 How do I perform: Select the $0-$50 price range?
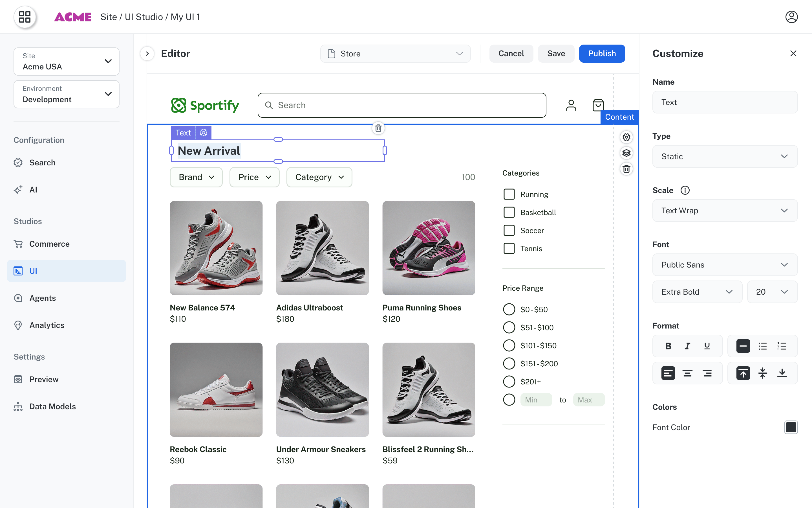coord(509,309)
